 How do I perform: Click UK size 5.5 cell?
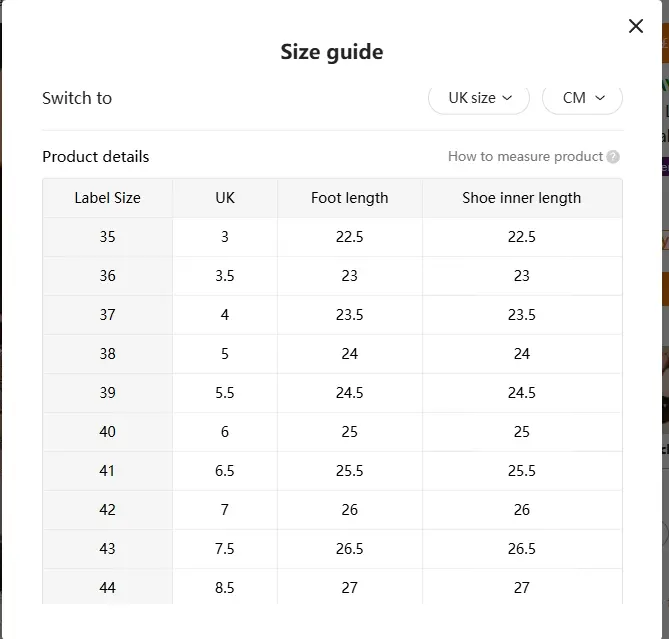[225, 393]
